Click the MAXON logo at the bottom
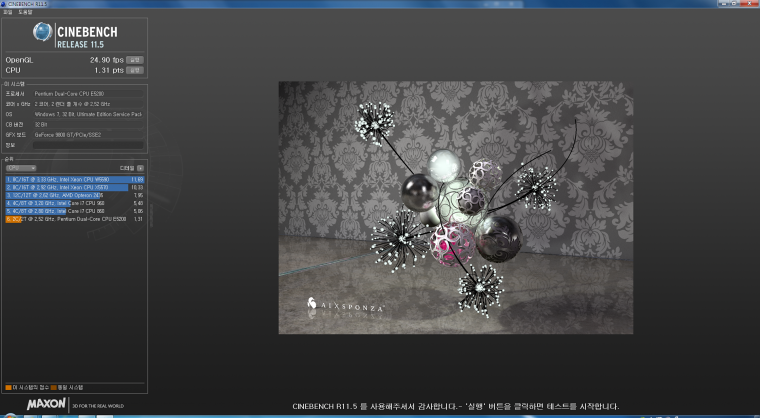 tap(47, 404)
